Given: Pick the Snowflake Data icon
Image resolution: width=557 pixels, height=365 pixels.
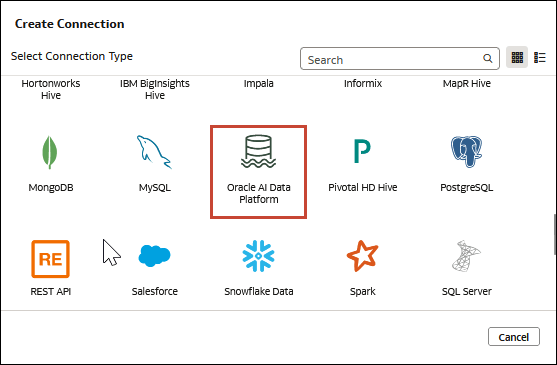Looking at the screenshot, I should pos(258,256).
